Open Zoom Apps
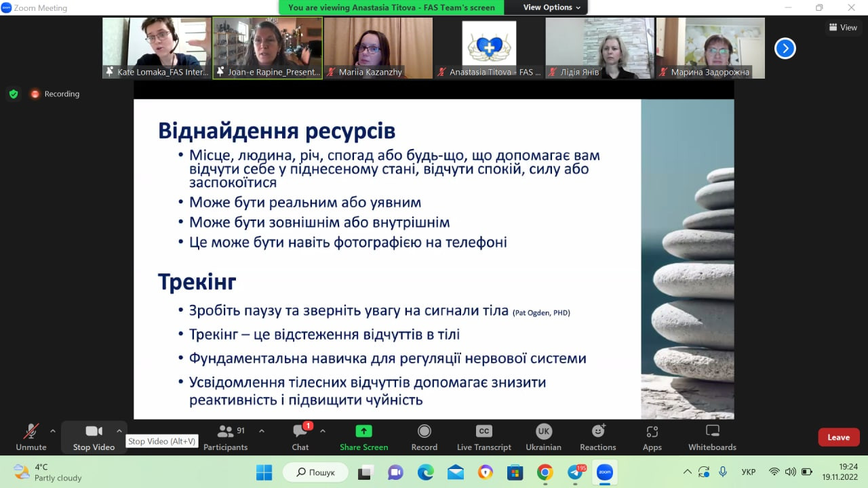 pos(652,437)
